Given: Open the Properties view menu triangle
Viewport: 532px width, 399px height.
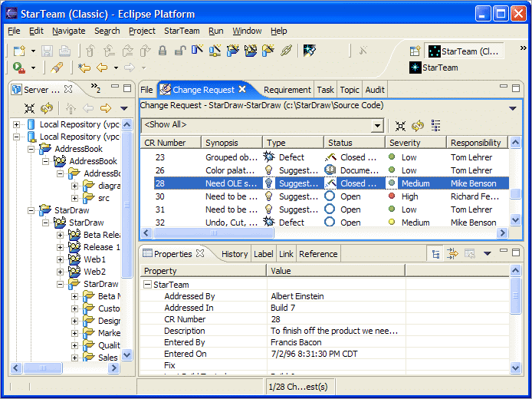Looking at the screenshot, I should click(x=488, y=254).
